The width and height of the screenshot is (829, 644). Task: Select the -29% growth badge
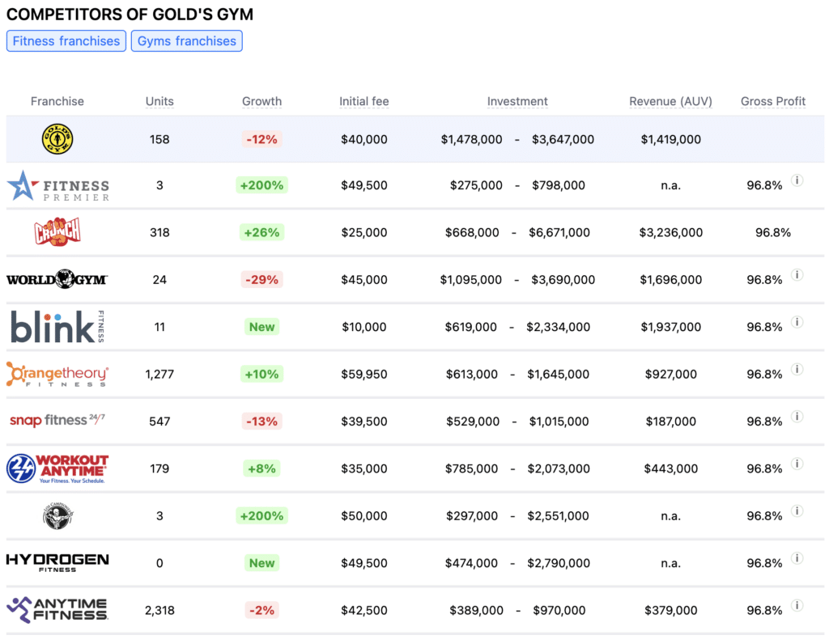(261, 279)
